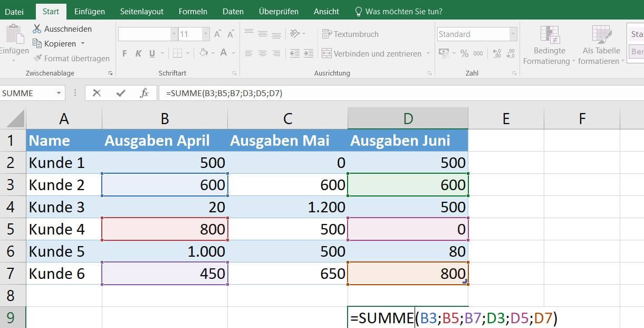Align text to vertical middle

(x=263, y=34)
